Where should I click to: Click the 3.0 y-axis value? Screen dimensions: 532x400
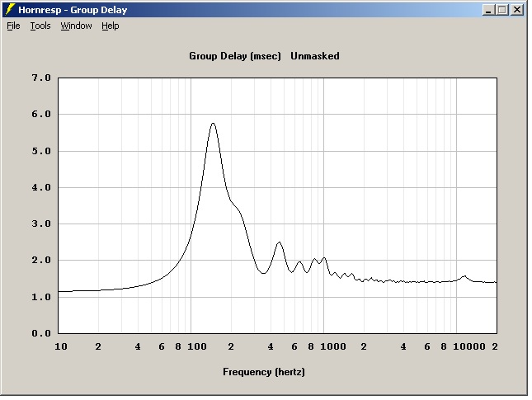coord(41,224)
